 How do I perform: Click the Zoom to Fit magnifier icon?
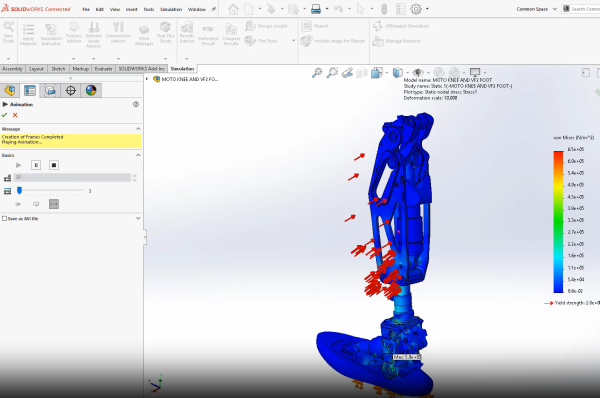coord(317,72)
